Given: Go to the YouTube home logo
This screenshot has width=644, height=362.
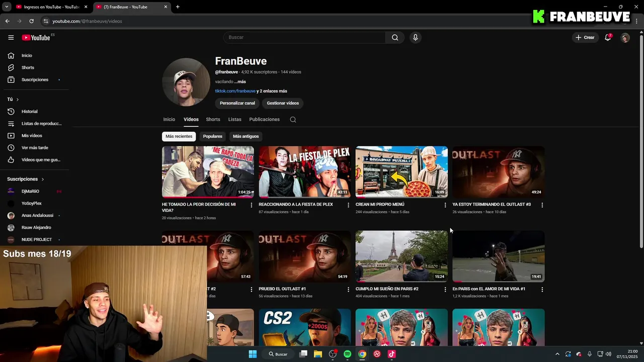Looking at the screenshot, I should pyautogui.click(x=36, y=38).
